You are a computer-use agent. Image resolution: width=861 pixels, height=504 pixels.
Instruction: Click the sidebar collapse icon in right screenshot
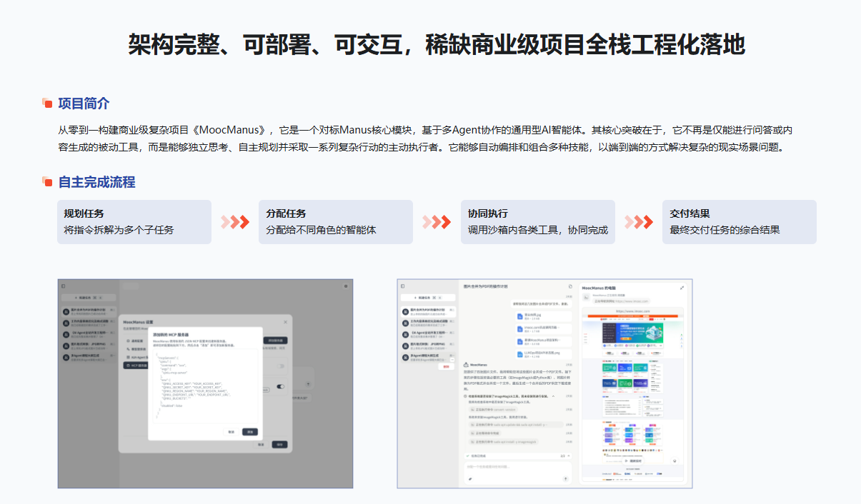click(x=403, y=286)
